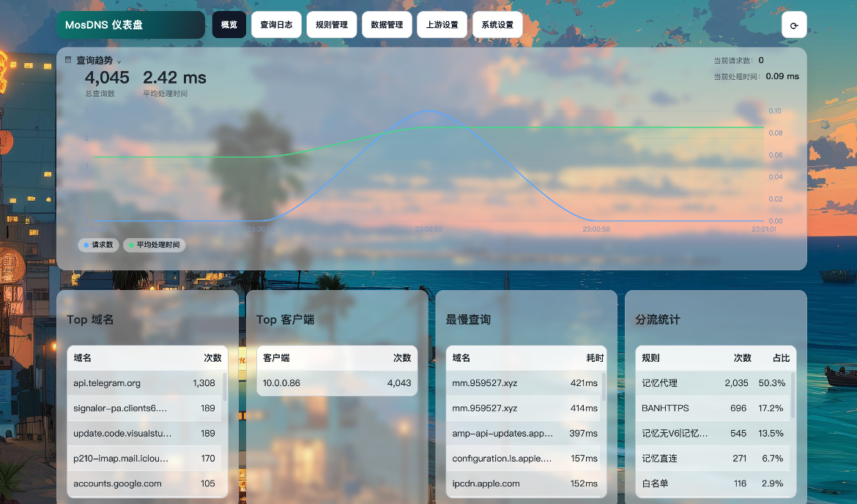Click the MosDNS 仪表盘 title banner

point(130,25)
